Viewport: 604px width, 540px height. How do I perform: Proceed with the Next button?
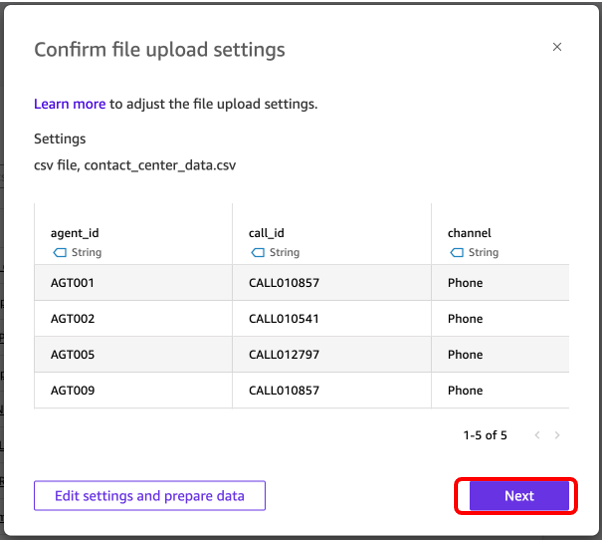click(519, 496)
